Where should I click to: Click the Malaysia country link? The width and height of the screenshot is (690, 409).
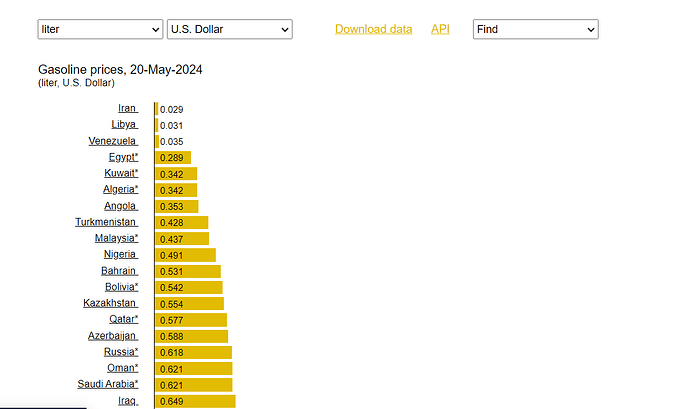[116, 238]
